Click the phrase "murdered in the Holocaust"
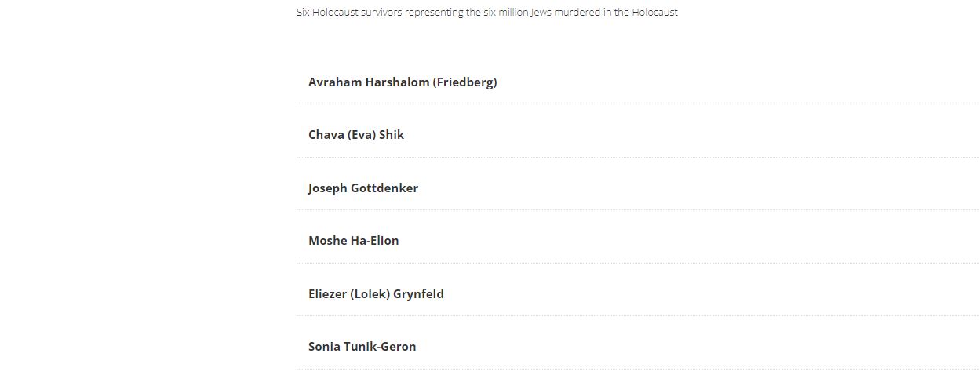 point(616,13)
